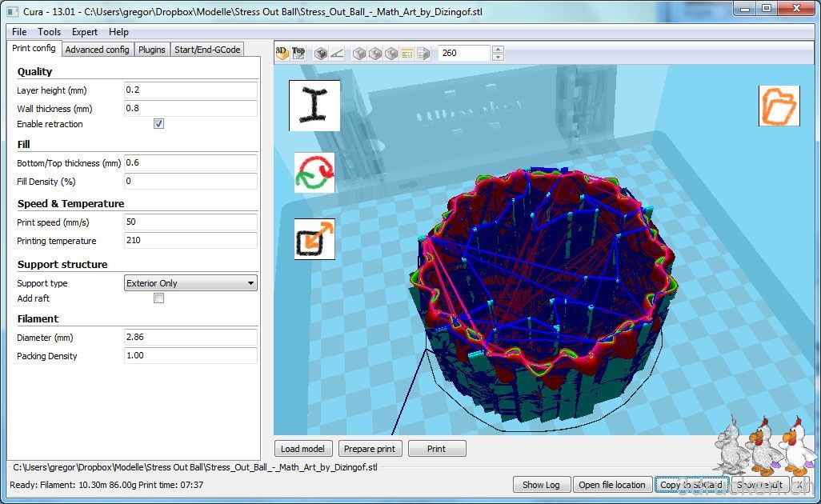Click the Wall thickness input field

[190, 108]
